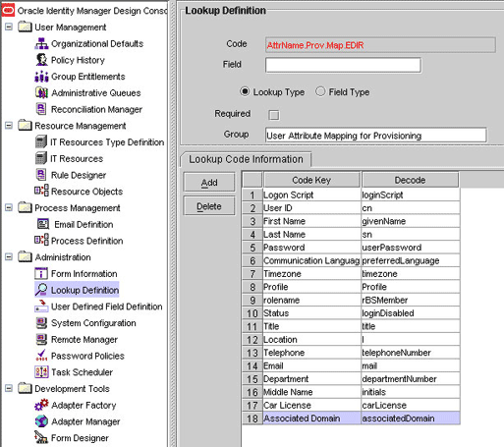Select the Lookup Type radio button

tap(245, 91)
